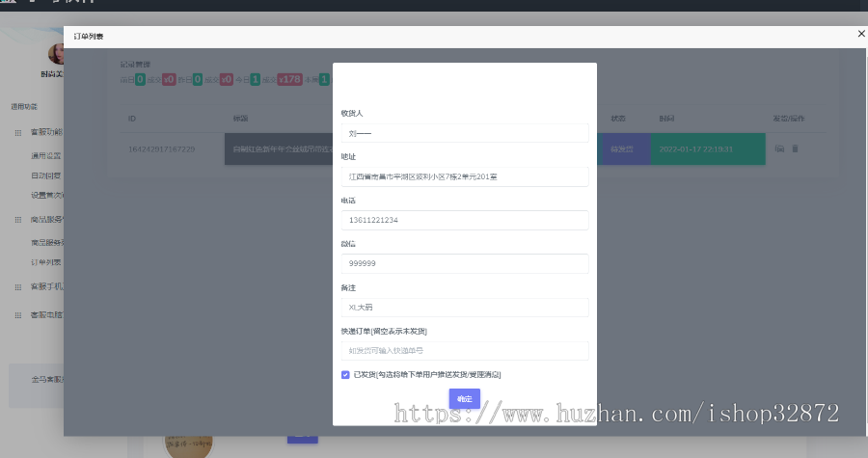Click the grid icon beside 商品服务
The width and height of the screenshot is (868, 458).
(17, 220)
